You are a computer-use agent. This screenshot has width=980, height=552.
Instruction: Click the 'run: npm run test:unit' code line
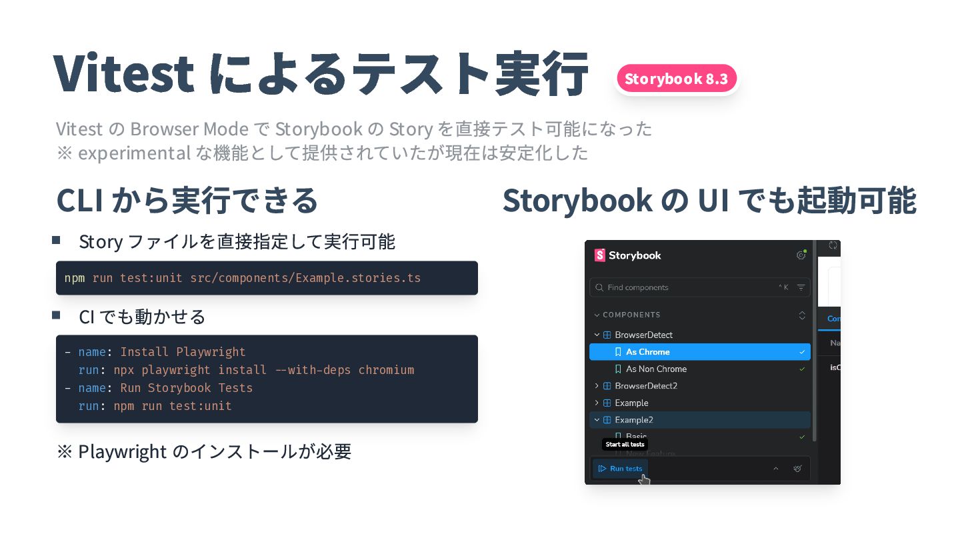pos(155,406)
